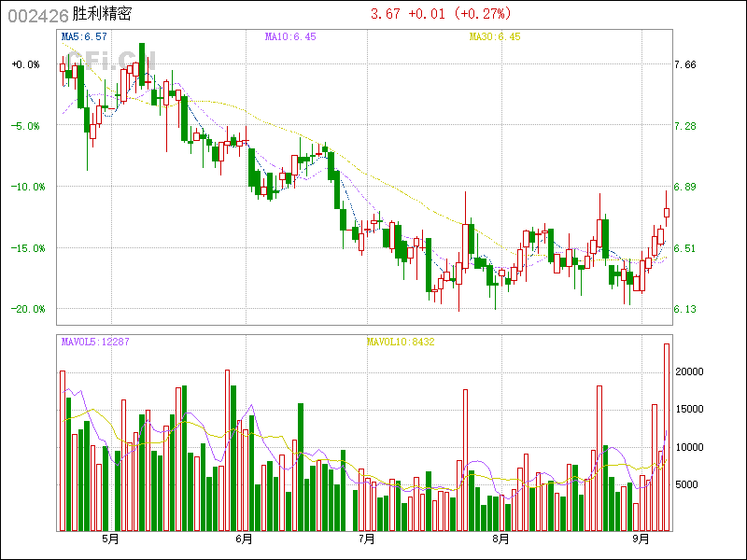Click the 6.13 price axis label
Screen dimensions: 747x560
[x=684, y=309]
